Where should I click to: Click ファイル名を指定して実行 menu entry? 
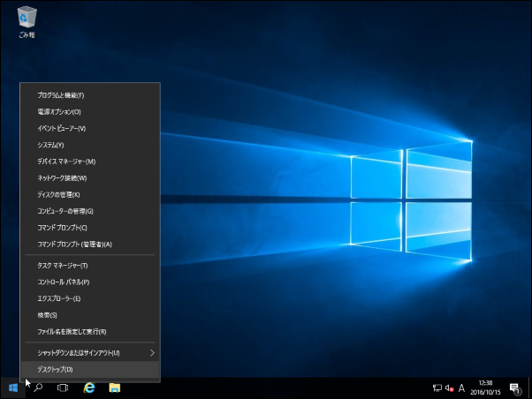[72, 331]
